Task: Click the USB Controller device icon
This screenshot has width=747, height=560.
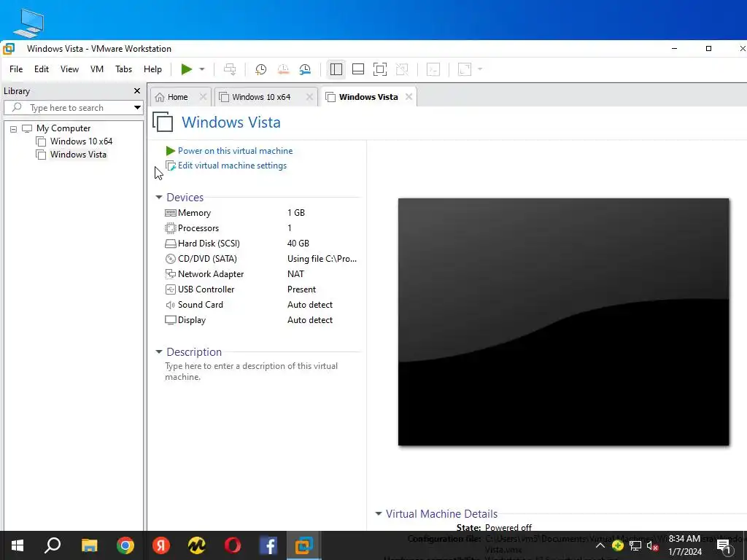Action: [170, 289]
